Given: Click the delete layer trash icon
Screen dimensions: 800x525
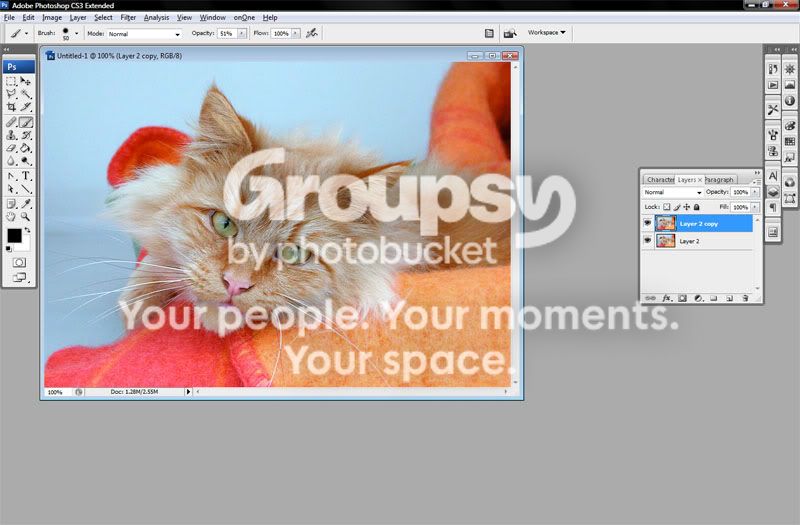Looking at the screenshot, I should click(745, 298).
